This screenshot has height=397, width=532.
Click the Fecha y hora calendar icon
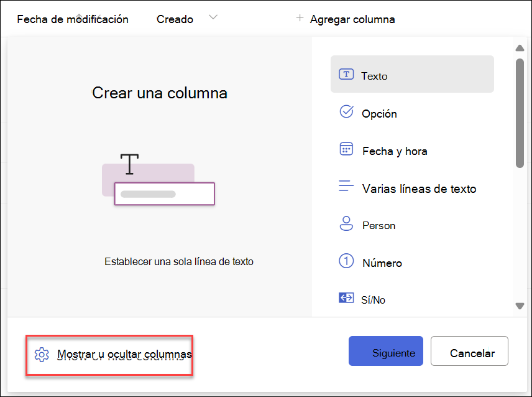click(x=346, y=149)
